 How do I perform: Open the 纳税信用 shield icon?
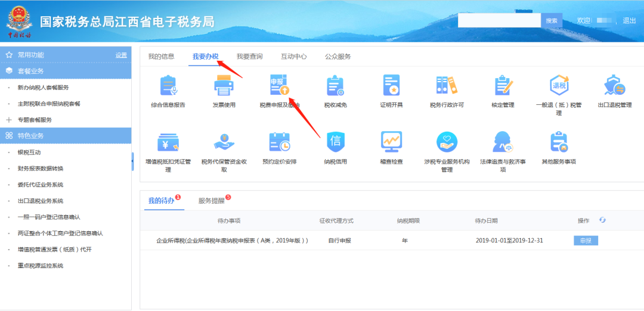click(335, 142)
